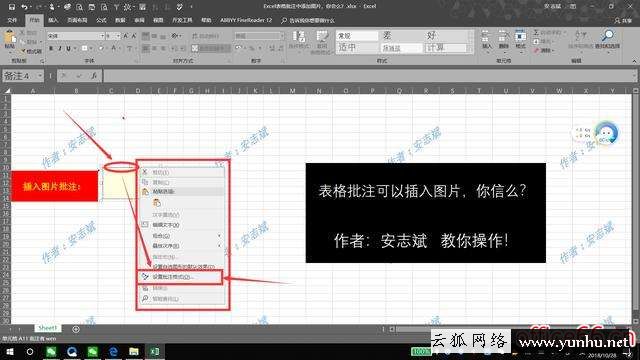Toggle Italic formatting button
The image size is (640, 360).
[x=60, y=48]
